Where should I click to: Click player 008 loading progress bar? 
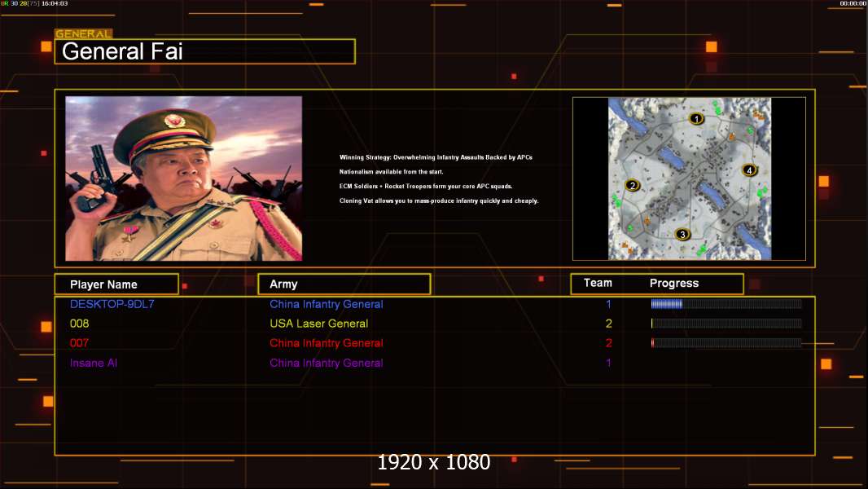coord(726,323)
